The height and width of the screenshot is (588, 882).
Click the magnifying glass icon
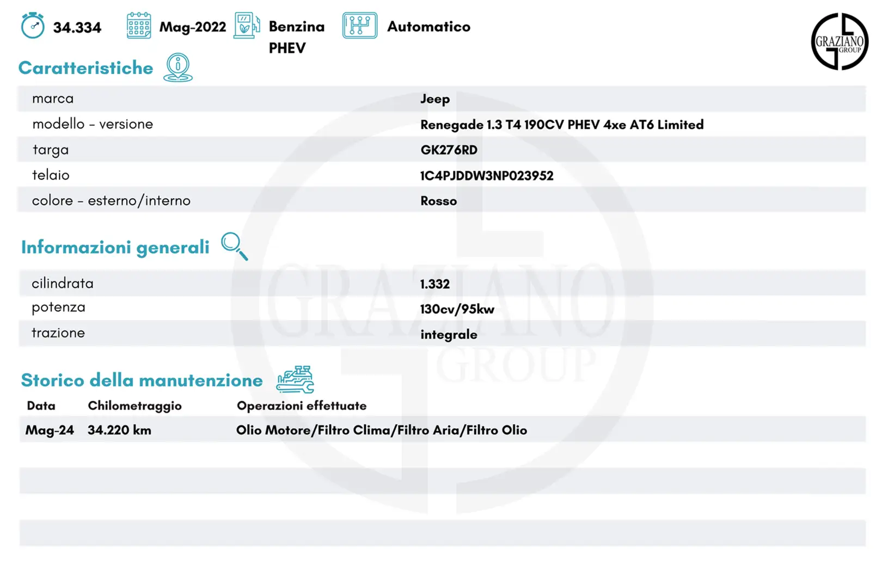click(234, 246)
